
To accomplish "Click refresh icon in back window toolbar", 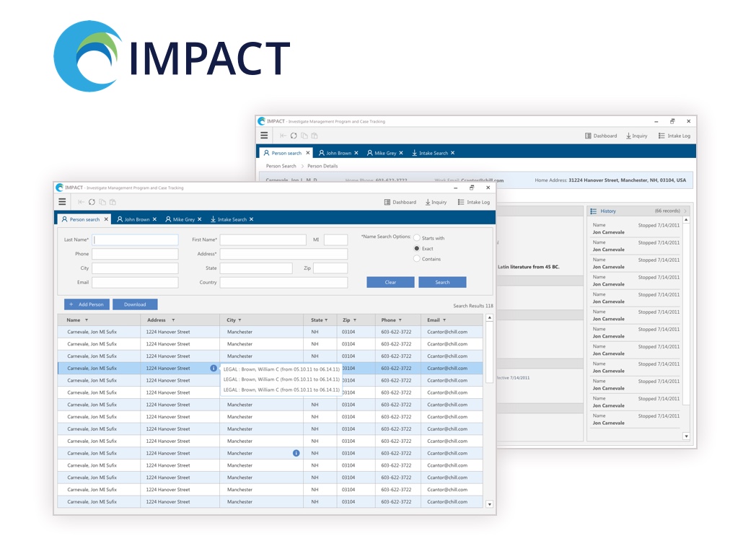I will 294,136.
